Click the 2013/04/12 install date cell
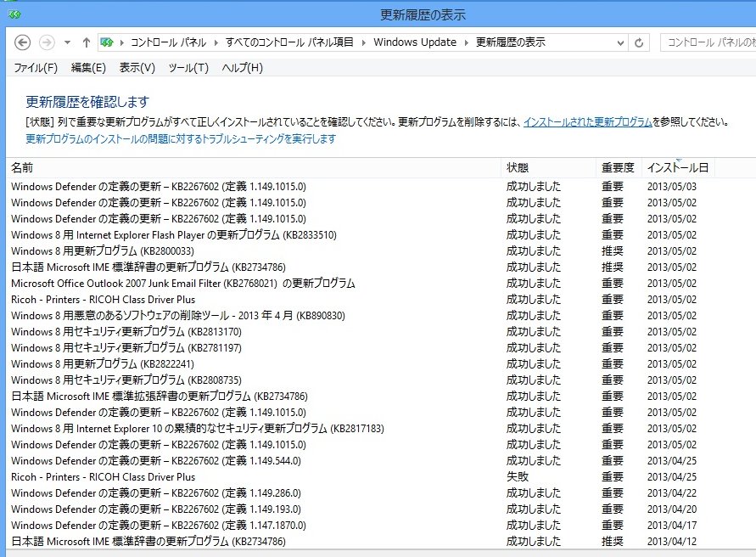The image size is (756, 557). (672, 542)
